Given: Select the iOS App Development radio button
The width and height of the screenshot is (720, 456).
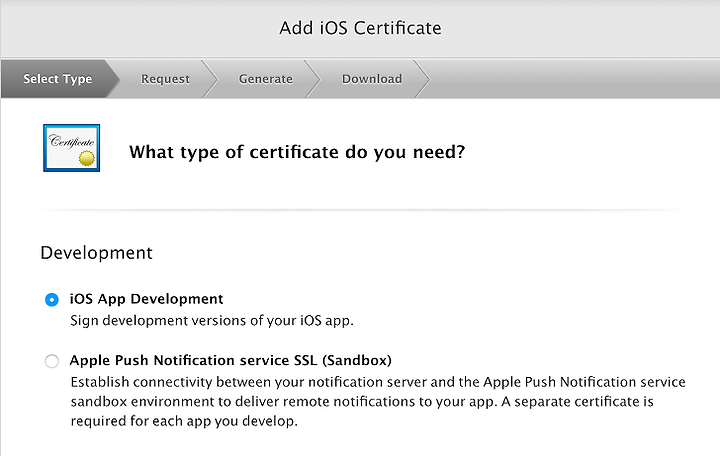Looking at the screenshot, I should pyautogui.click(x=51, y=300).
